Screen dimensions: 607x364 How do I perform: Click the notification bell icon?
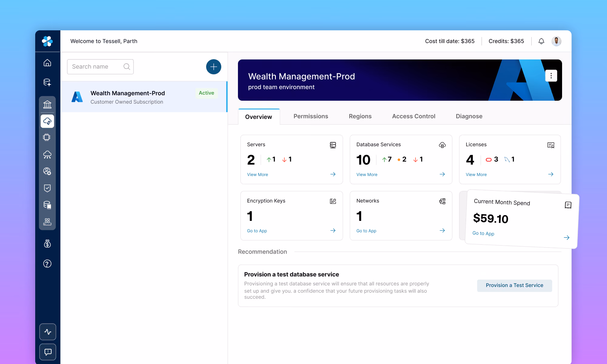point(541,41)
